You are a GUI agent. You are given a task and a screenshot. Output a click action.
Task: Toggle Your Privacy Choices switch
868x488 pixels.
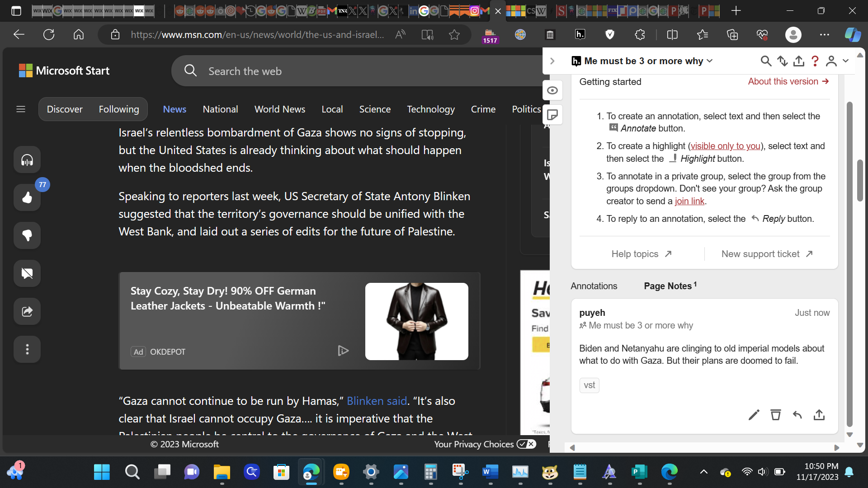pos(526,444)
